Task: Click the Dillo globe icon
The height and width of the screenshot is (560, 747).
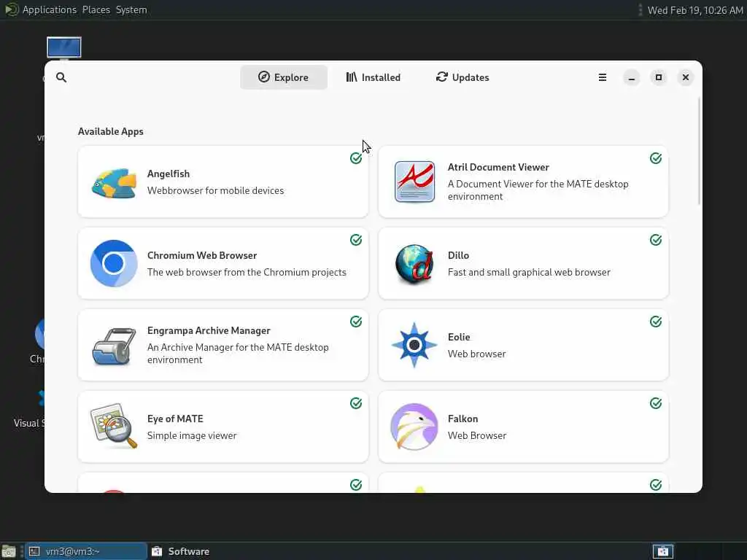Action: click(x=414, y=263)
